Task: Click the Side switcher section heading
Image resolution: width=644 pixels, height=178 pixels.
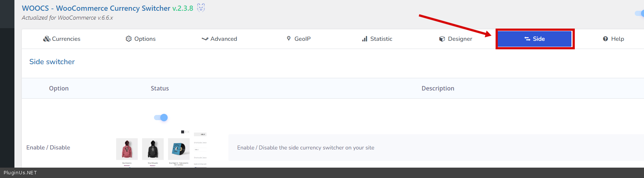Action: tap(52, 62)
